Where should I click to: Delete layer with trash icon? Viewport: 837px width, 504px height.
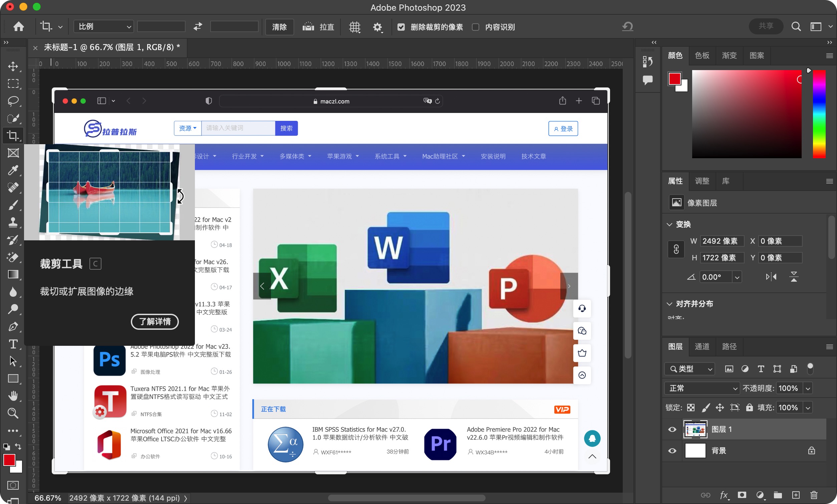[x=814, y=495]
